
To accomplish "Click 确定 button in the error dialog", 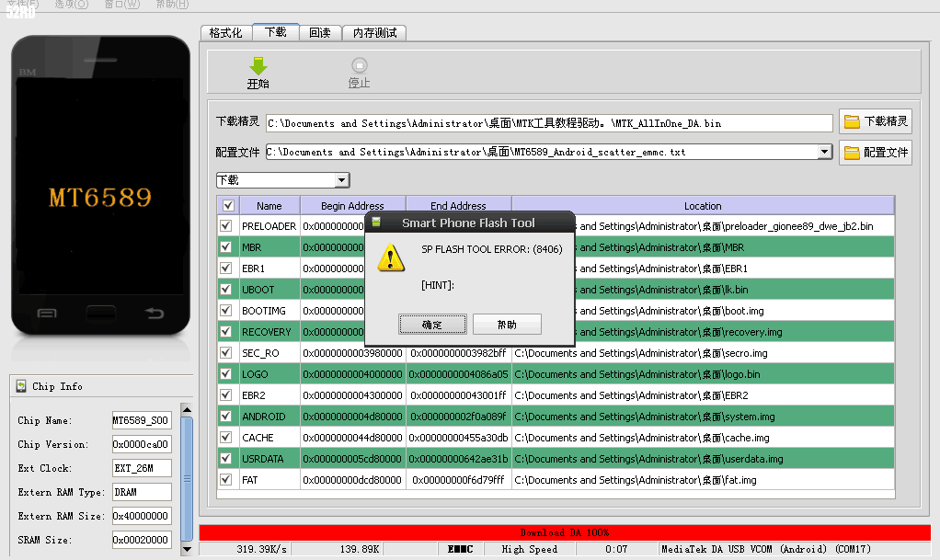I will 432,325.
